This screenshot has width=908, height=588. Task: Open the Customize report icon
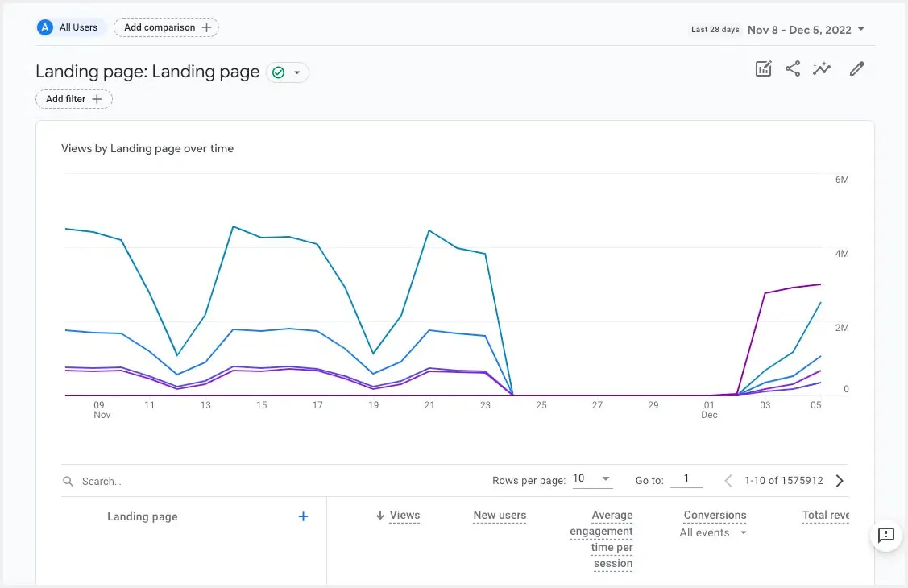(763, 68)
